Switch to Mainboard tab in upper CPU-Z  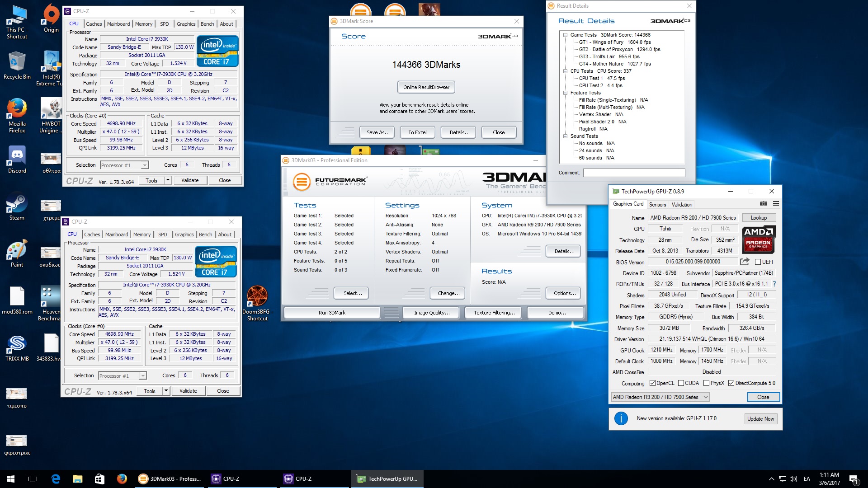coord(118,24)
